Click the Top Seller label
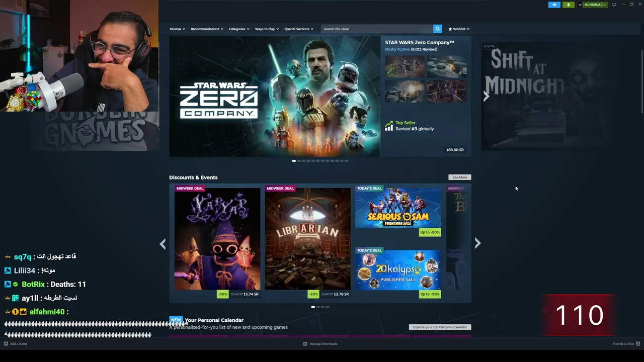The width and height of the screenshot is (644, 362). point(406,123)
